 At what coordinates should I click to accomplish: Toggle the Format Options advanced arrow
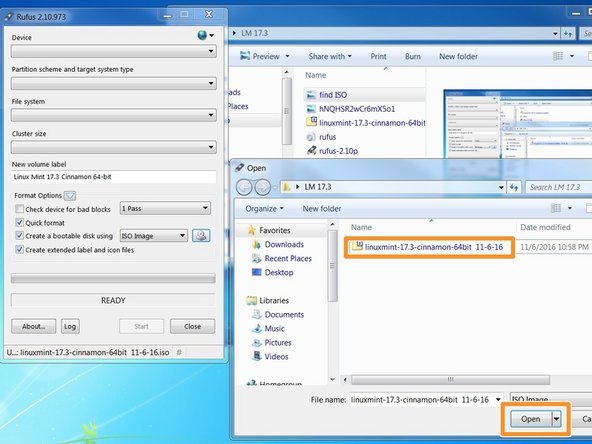[x=70, y=196]
